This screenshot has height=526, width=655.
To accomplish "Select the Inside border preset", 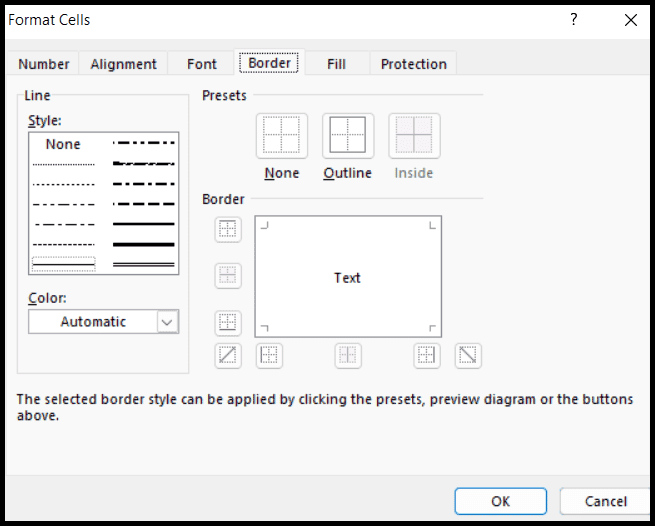I will (414, 136).
